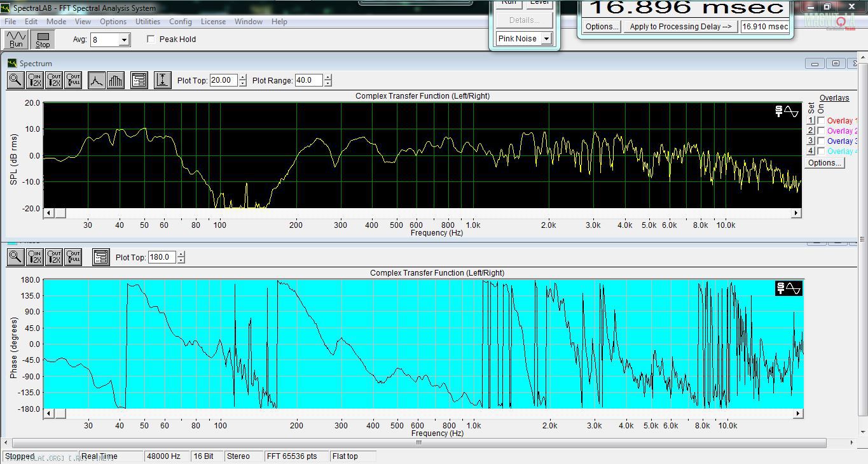Click the Phase plot mode icon at top-right of graph
The image size is (868, 464).
[789, 288]
